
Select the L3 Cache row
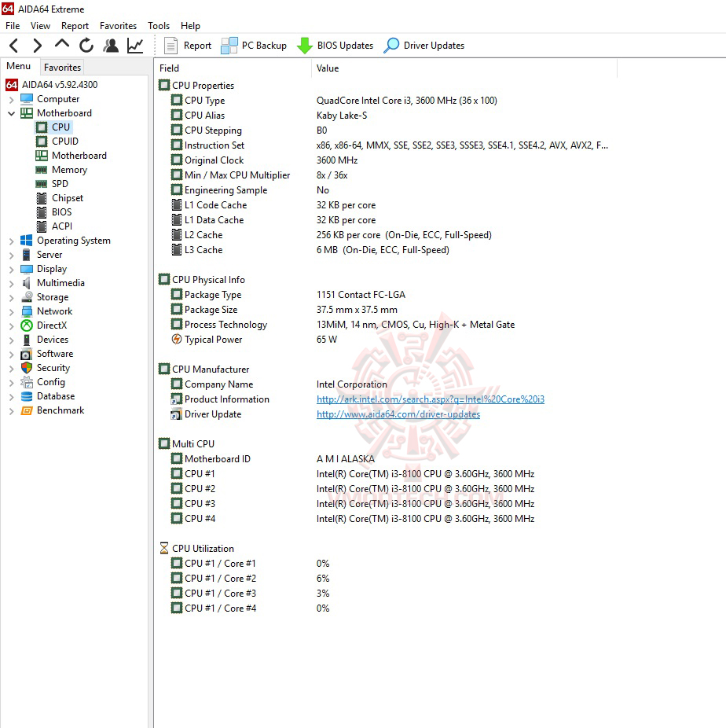(x=387, y=250)
